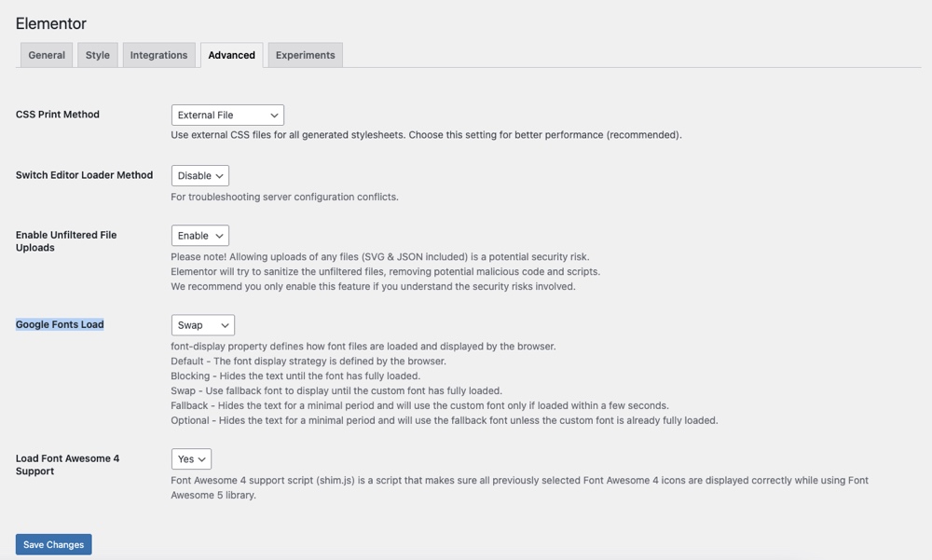Click the highlighted Google Fonts Load label
The image size is (932, 560).
click(x=60, y=324)
